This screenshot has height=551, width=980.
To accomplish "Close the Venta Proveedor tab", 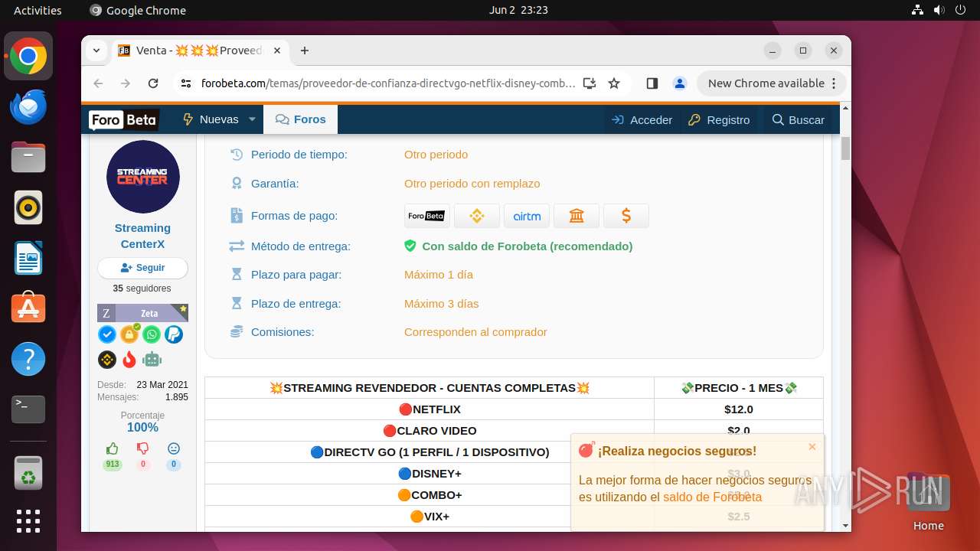I will tap(277, 51).
